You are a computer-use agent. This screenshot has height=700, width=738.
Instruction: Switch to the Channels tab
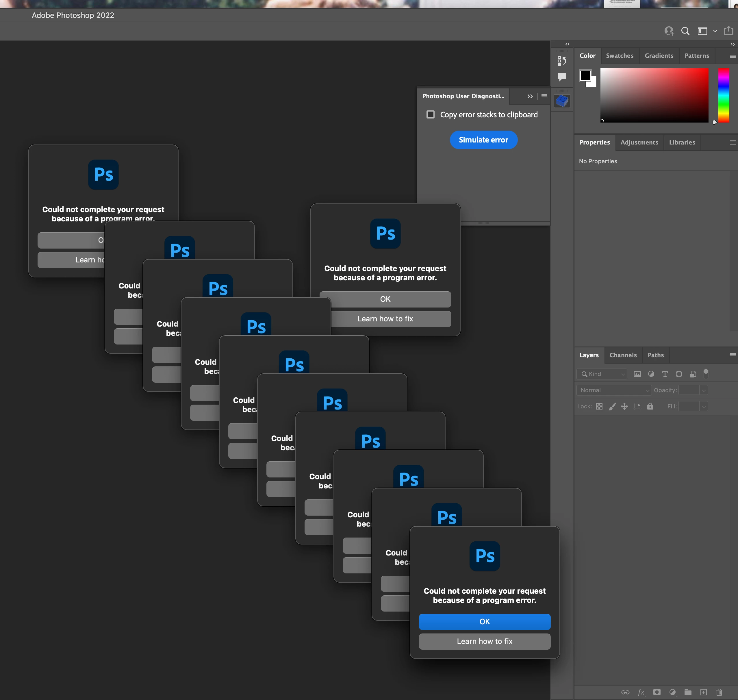click(623, 355)
